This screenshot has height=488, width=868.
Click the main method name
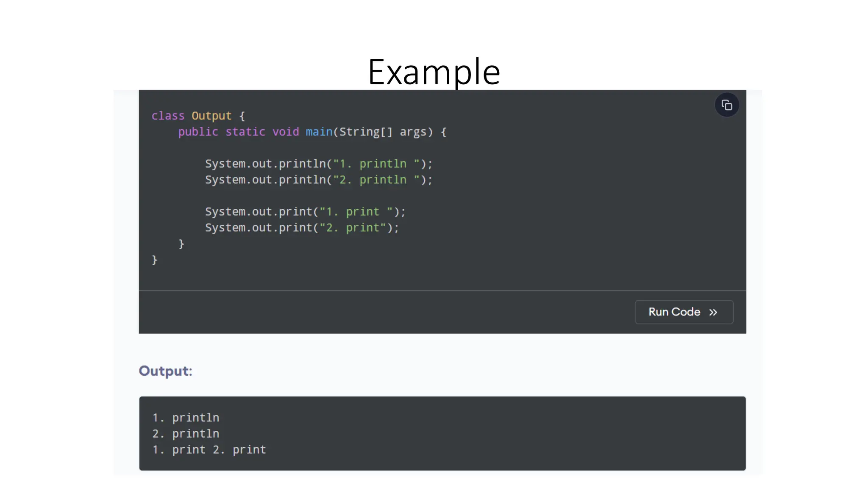[319, 132]
